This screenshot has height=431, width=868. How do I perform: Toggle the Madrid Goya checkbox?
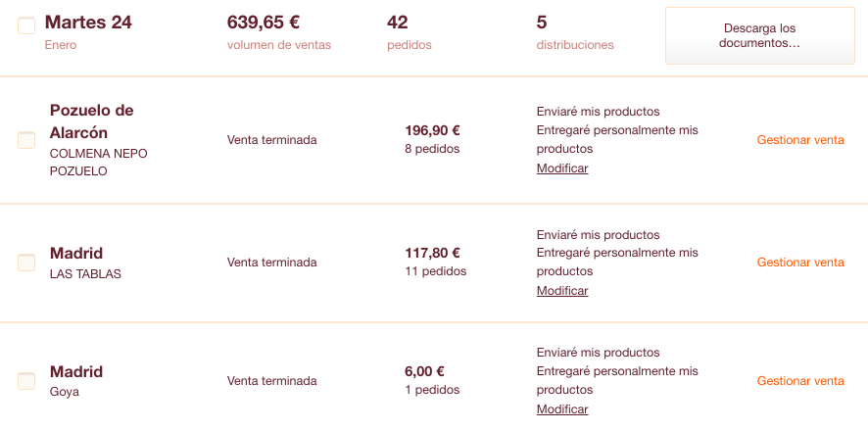click(x=26, y=381)
